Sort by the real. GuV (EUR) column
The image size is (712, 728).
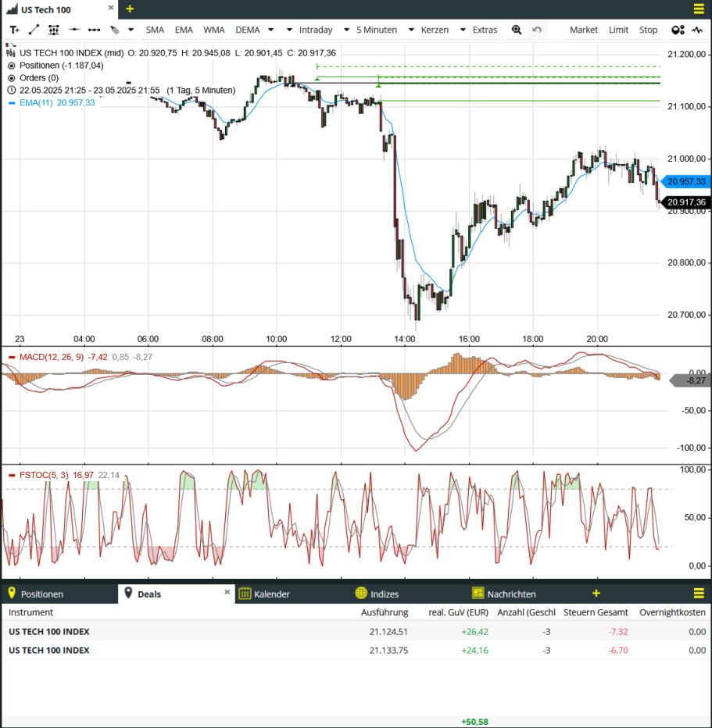458,612
